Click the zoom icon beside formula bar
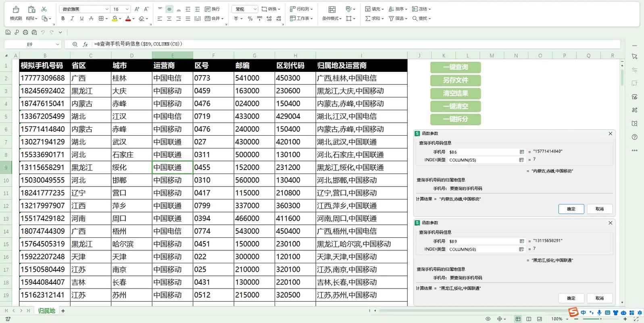This screenshot has width=644, height=323. (75, 44)
